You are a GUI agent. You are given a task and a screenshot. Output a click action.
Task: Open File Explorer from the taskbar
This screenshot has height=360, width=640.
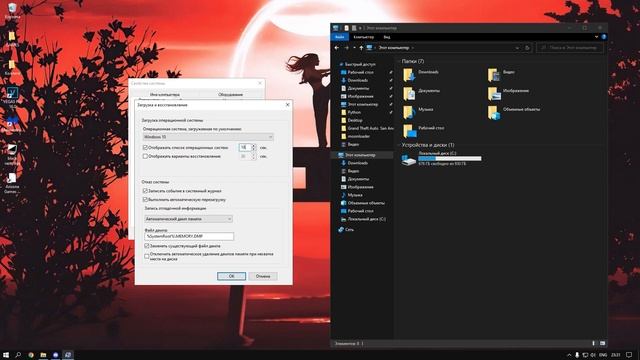[x=43, y=355]
